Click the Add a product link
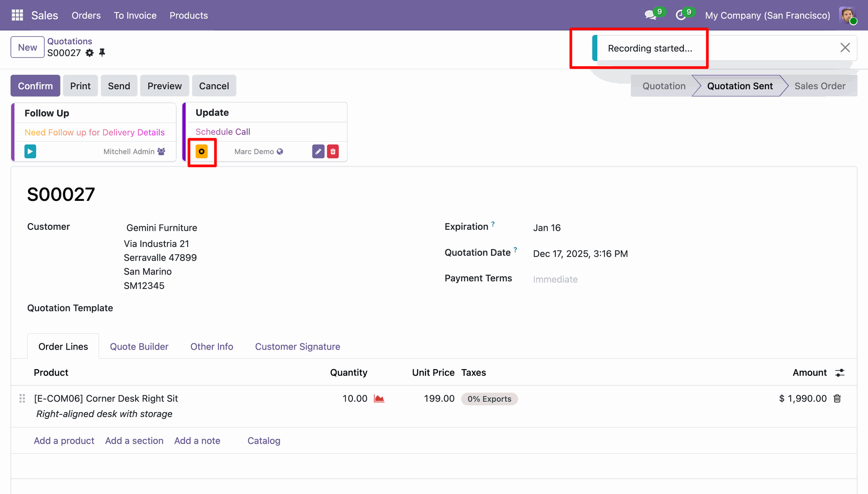868x494 pixels. (x=64, y=441)
